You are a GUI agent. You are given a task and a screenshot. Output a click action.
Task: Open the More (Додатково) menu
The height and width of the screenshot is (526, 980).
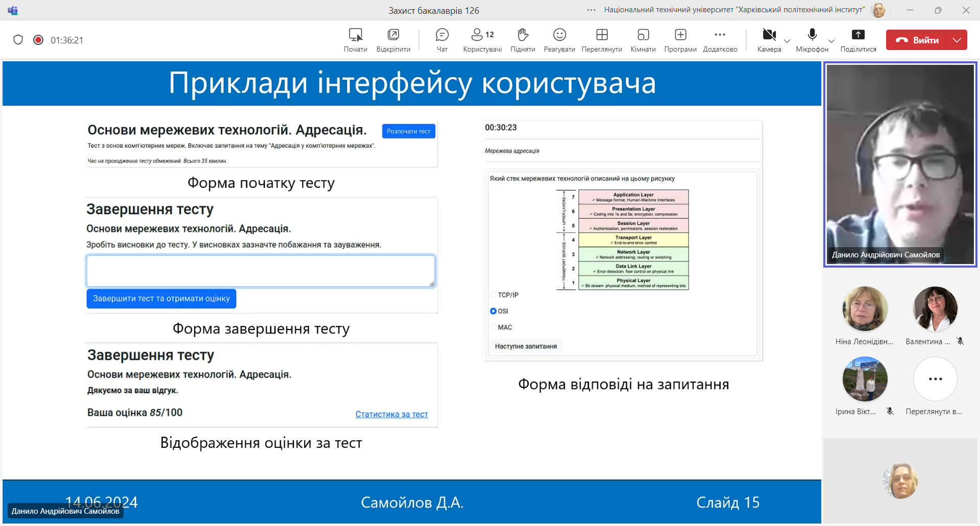click(x=720, y=40)
